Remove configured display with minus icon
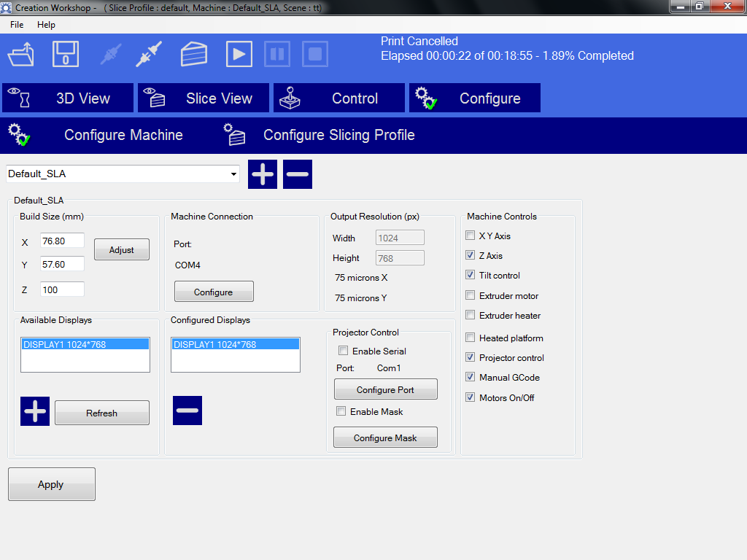The height and width of the screenshot is (560, 747). coord(187,411)
